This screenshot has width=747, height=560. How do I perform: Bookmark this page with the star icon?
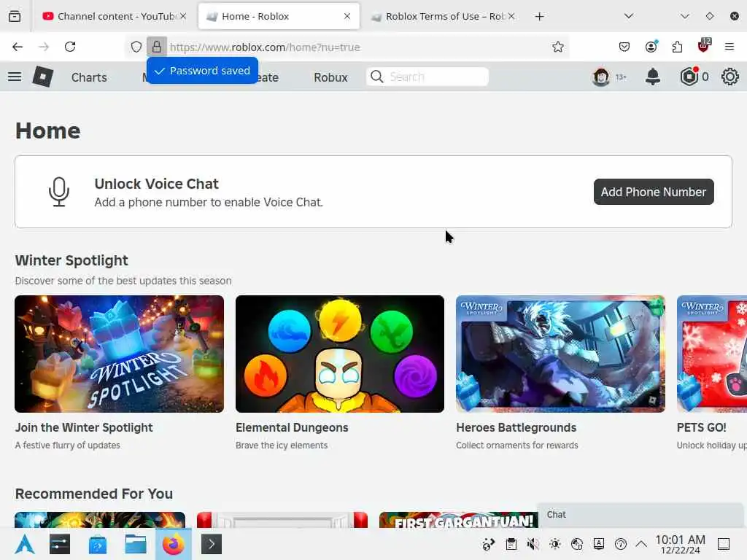coord(558,47)
